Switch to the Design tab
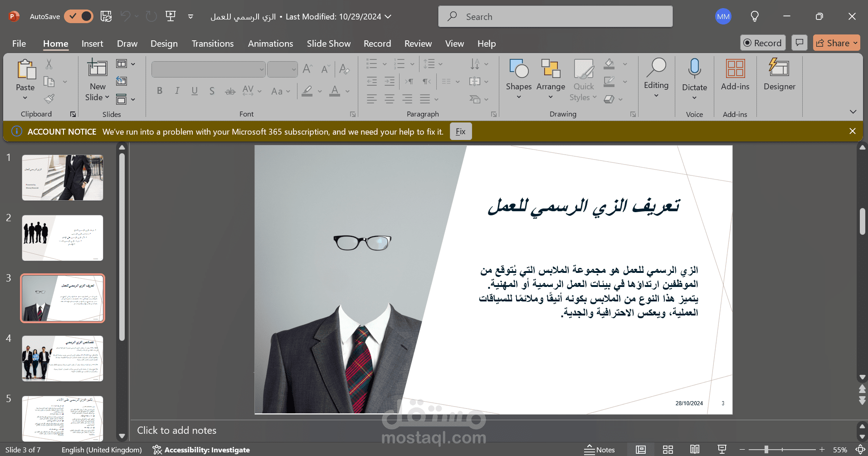 pyautogui.click(x=164, y=44)
